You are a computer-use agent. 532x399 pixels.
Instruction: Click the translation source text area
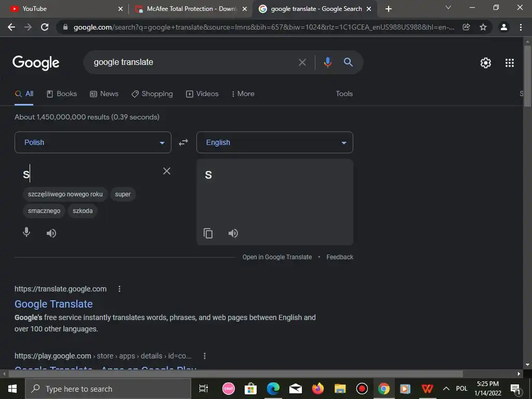(x=90, y=175)
